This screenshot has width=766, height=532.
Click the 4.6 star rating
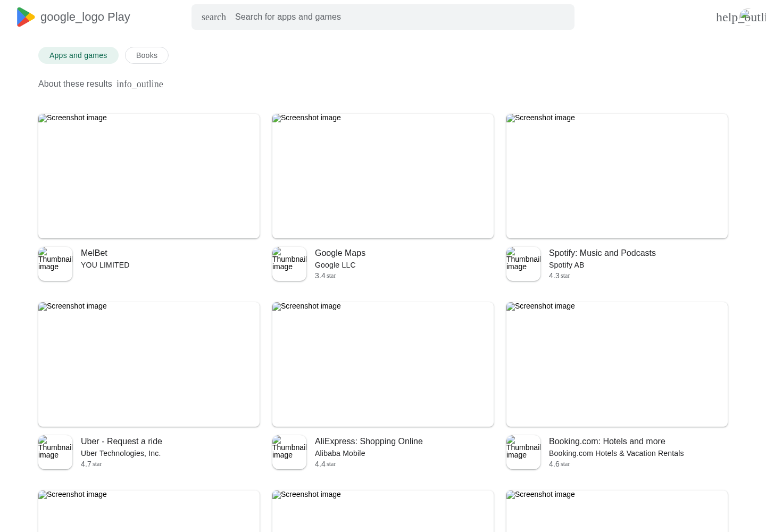click(560, 464)
